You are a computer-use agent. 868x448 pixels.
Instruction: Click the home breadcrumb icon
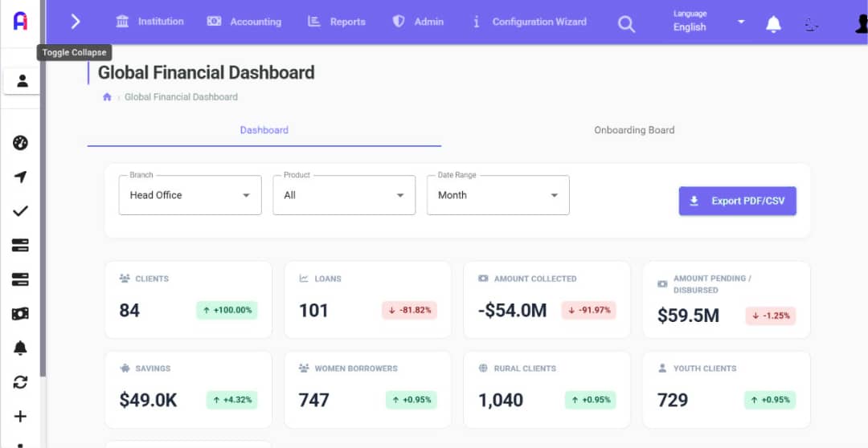tap(108, 97)
